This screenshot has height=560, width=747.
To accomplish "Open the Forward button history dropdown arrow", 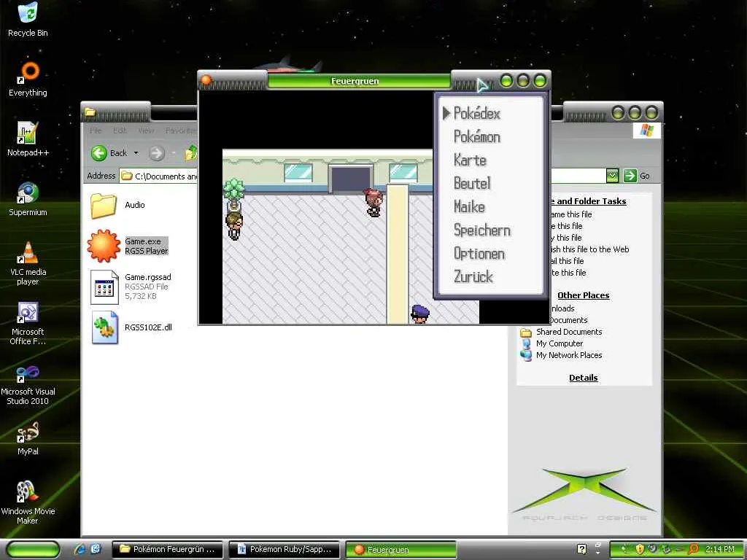I will pos(174,153).
